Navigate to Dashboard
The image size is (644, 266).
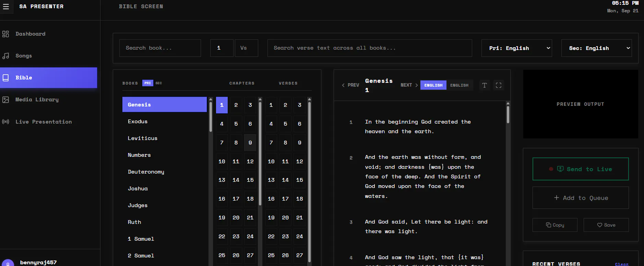48,34
